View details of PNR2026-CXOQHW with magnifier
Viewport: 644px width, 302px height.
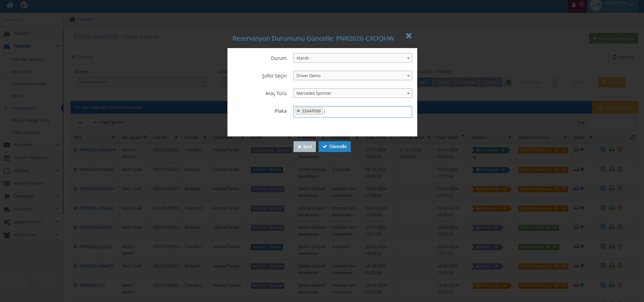(603, 150)
